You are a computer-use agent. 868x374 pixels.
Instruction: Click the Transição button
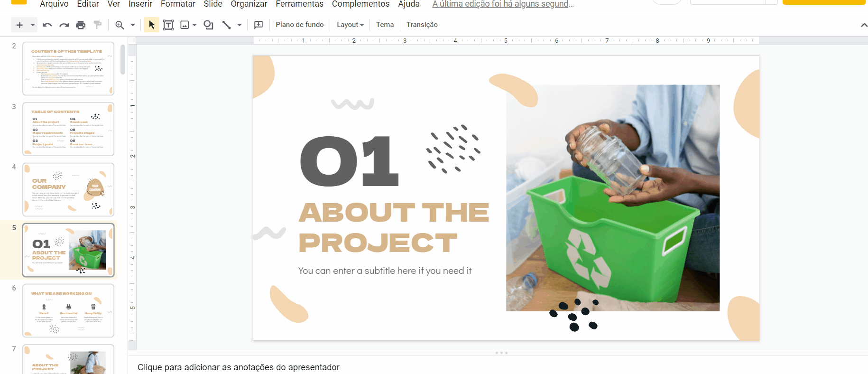click(422, 25)
